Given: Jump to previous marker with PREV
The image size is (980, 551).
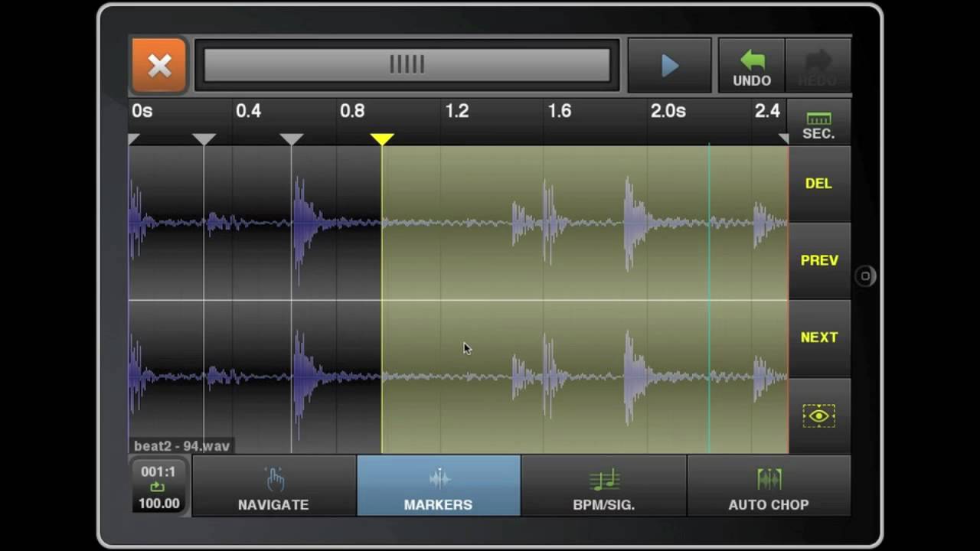Looking at the screenshot, I should [818, 260].
